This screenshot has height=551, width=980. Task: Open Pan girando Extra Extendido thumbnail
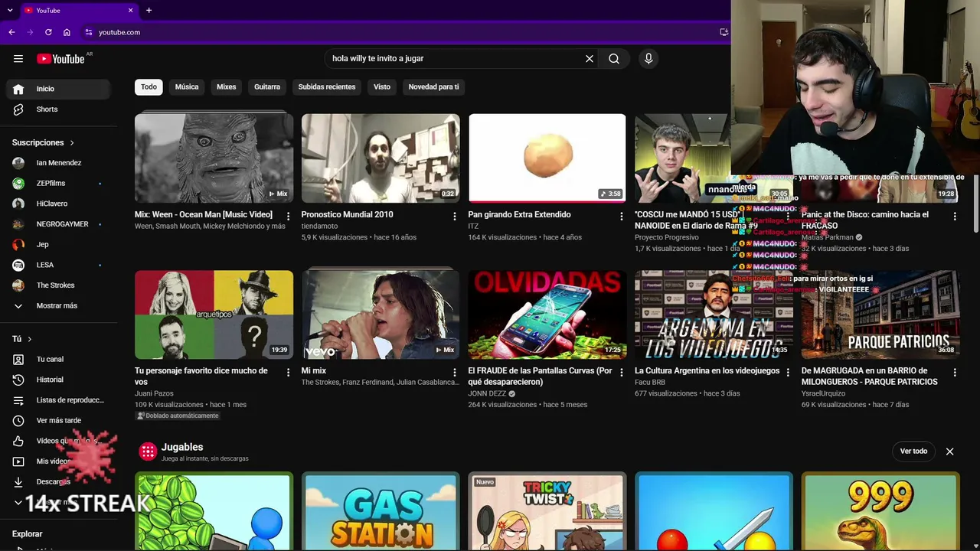[547, 158]
